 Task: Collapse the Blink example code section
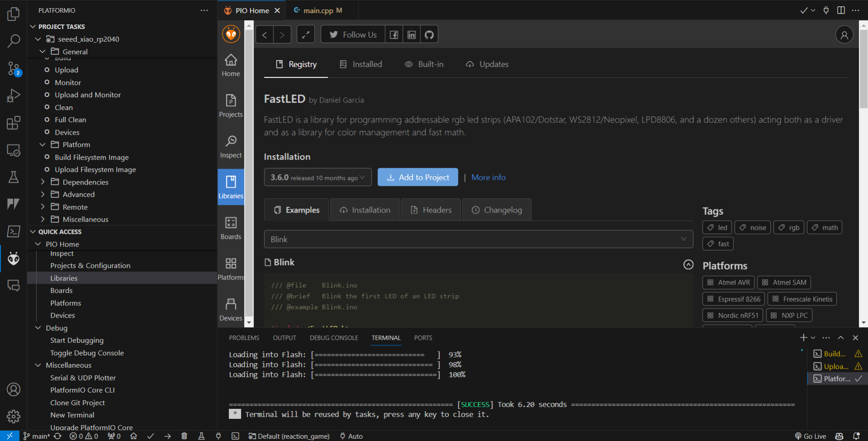tap(688, 265)
